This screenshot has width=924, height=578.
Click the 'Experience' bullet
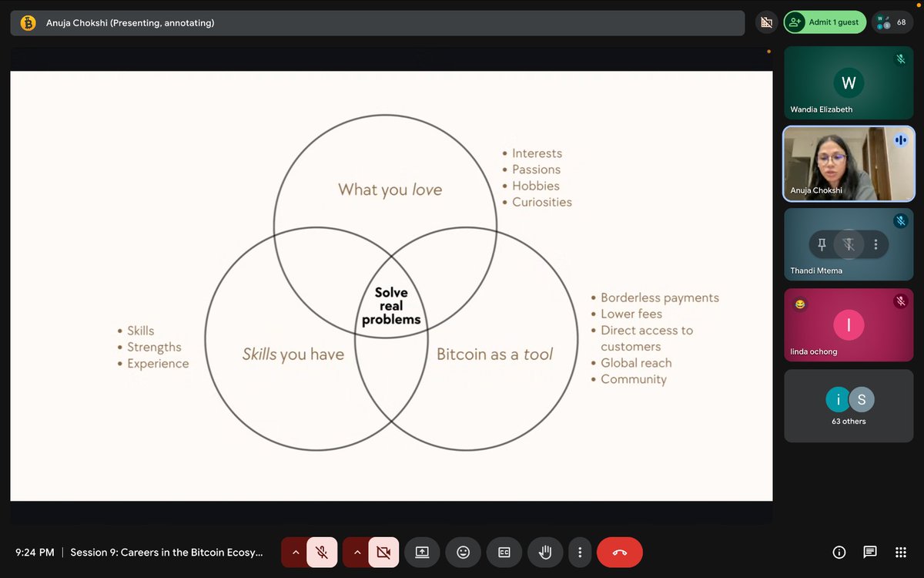coord(158,363)
